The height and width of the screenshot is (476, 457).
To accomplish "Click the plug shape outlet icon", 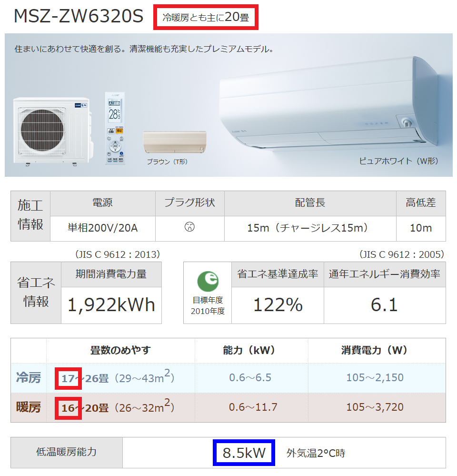I will (x=189, y=227).
